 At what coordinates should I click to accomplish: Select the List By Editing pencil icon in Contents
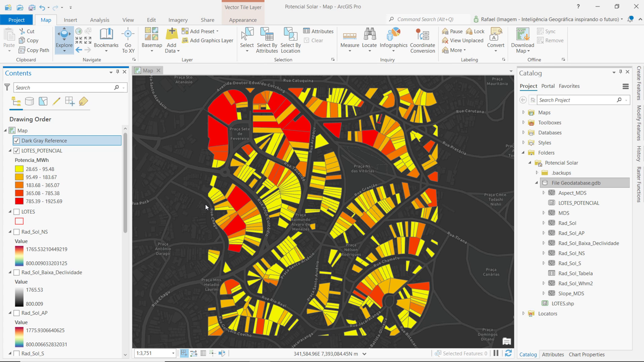56,102
